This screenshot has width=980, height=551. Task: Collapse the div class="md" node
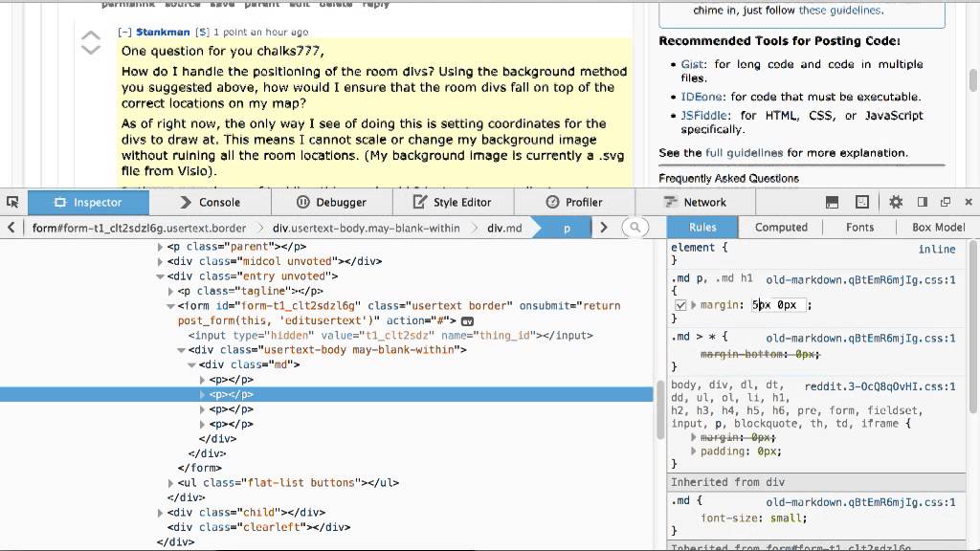(x=191, y=364)
